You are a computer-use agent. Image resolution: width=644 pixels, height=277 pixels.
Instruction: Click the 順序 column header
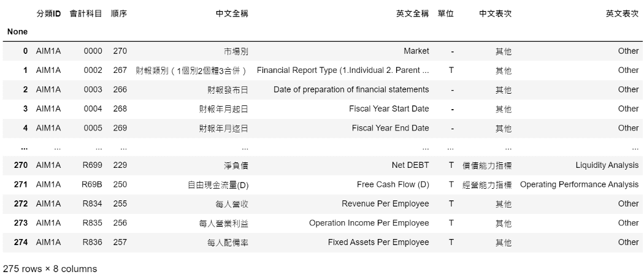(x=119, y=13)
